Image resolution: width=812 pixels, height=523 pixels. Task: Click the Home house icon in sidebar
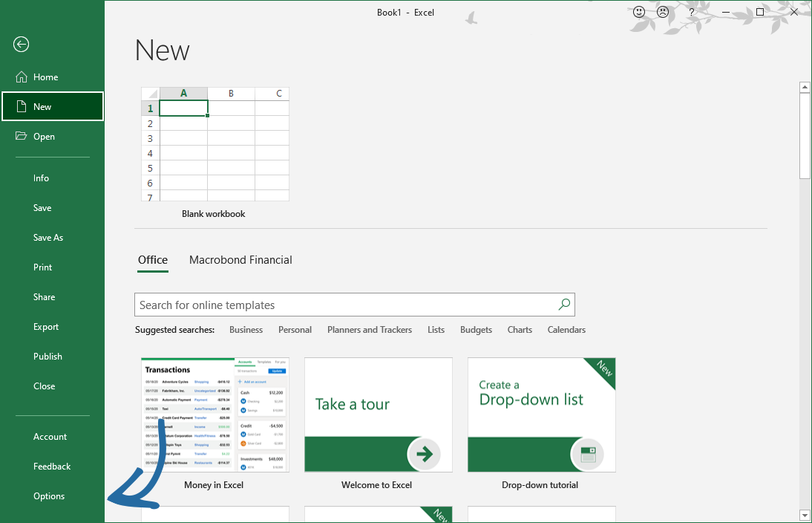pyautogui.click(x=22, y=77)
